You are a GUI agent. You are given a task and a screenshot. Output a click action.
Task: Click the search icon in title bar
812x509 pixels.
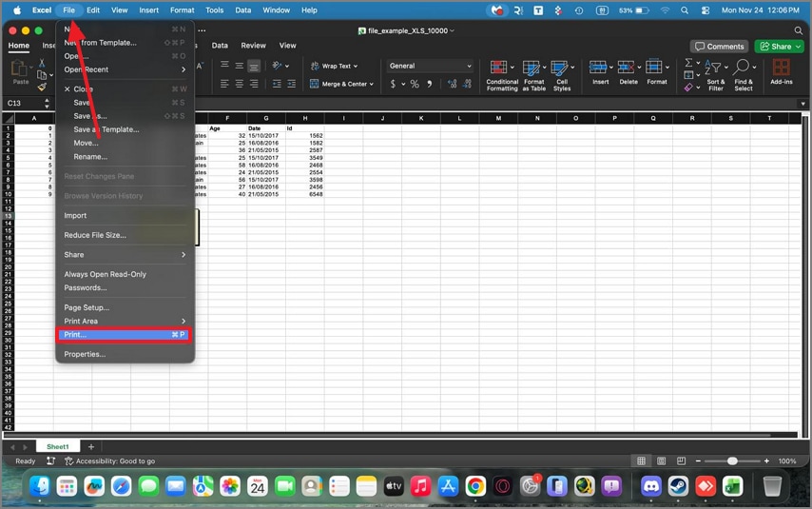tap(798, 30)
